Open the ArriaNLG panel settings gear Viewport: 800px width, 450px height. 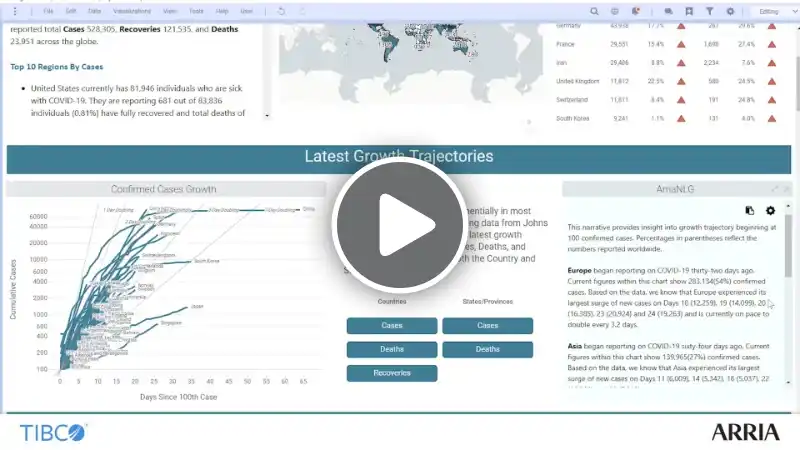(770, 210)
